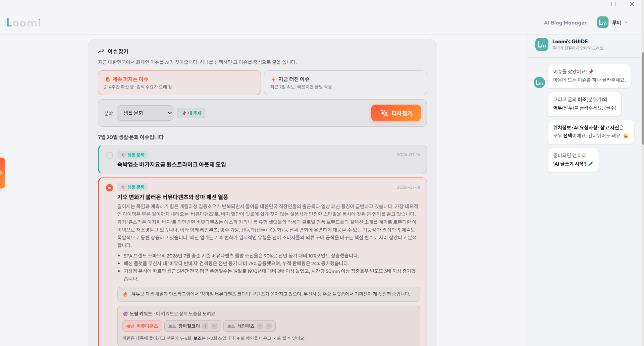This screenshot has height=346, width=644.
Task: Click the Lm chat avatar beside guide messages
Action: (539, 82)
